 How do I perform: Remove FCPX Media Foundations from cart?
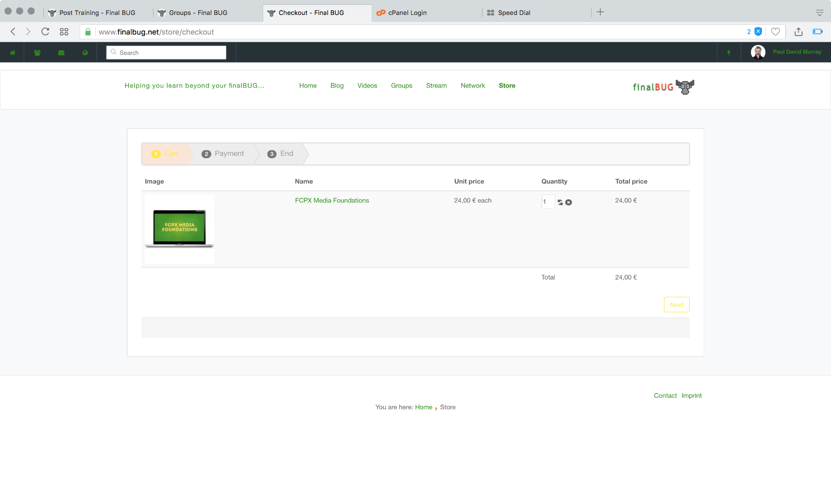pyautogui.click(x=569, y=202)
